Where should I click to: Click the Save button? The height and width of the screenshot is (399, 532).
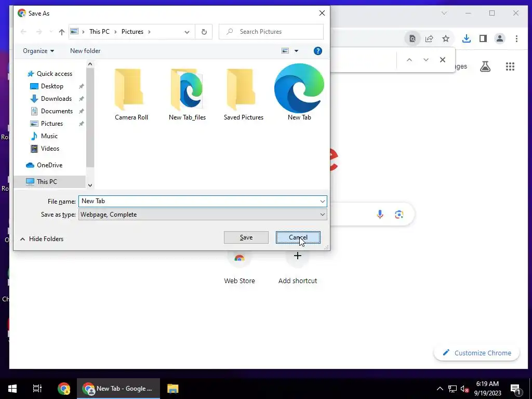point(246,237)
